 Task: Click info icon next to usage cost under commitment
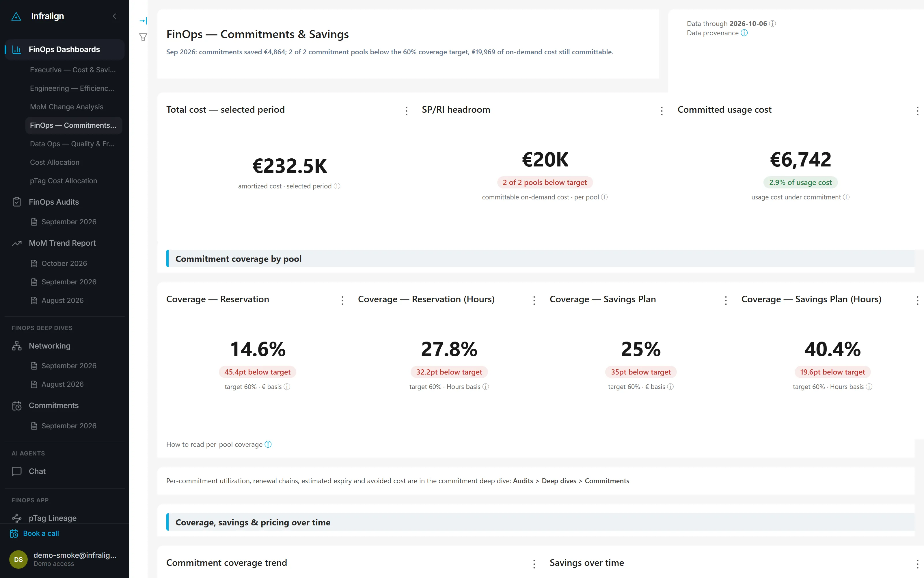coord(846,197)
